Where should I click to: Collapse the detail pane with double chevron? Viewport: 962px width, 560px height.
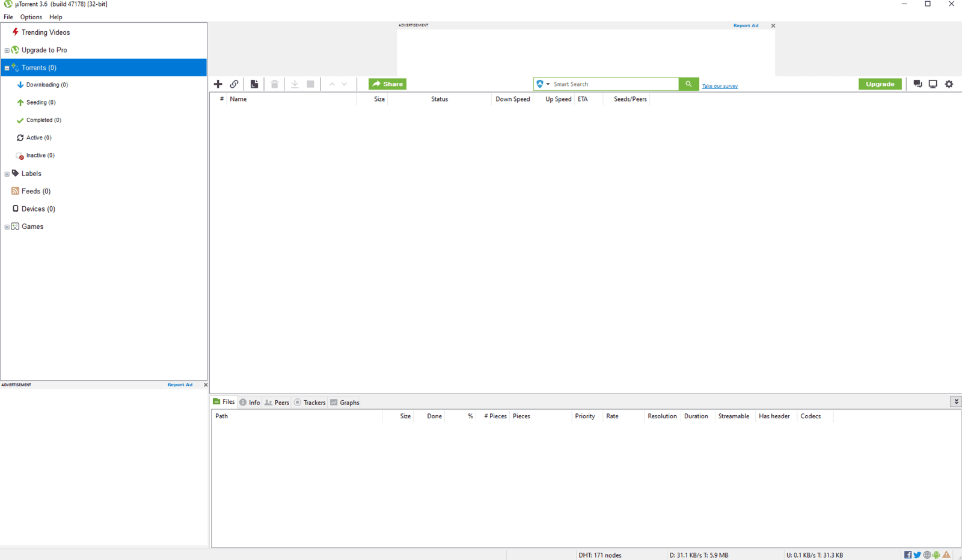tap(956, 401)
